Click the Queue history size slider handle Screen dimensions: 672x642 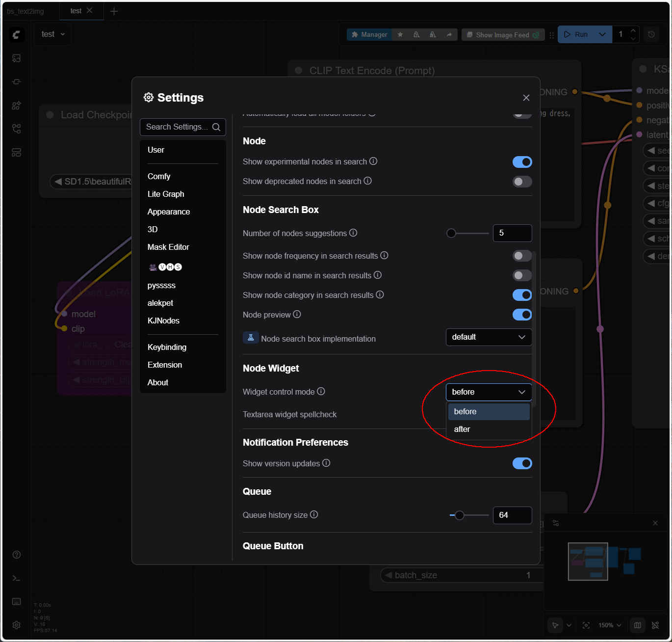(459, 515)
